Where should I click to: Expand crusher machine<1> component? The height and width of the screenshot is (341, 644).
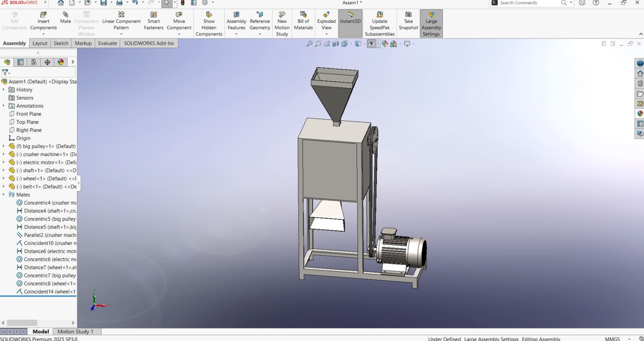(4, 154)
